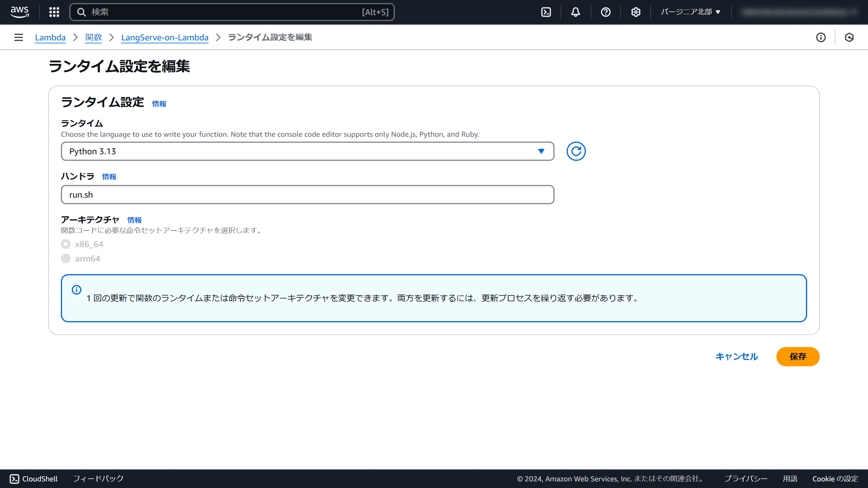Open the blurred account menu in the header
The width and height of the screenshot is (868, 488).
click(x=799, y=12)
